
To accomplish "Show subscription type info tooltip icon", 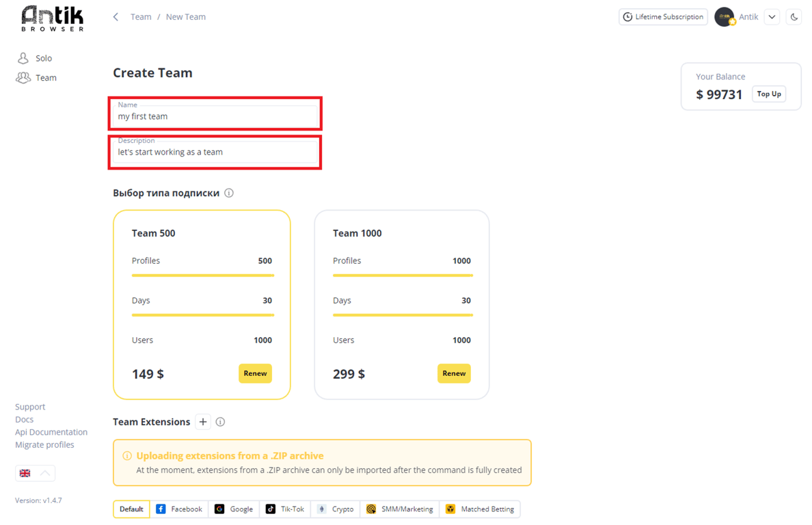I will click(x=229, y=193).
